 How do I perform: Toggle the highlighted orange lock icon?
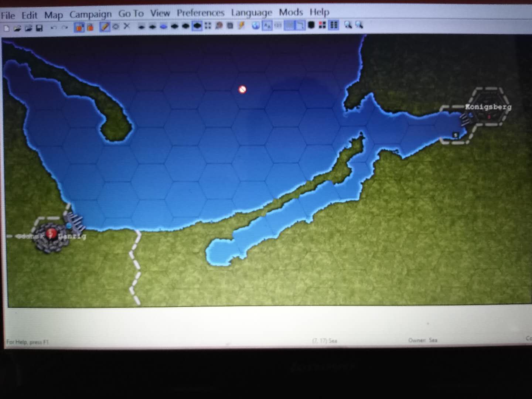point(79,27)
